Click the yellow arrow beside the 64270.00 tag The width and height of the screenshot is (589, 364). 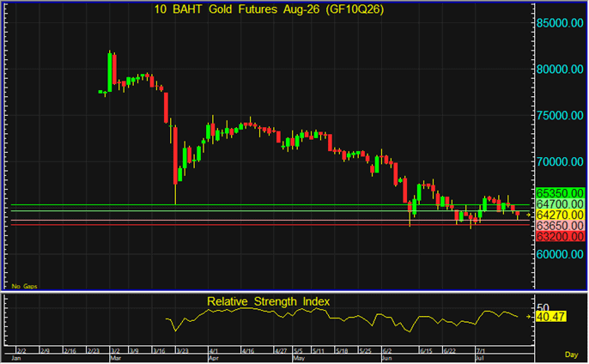tap(528, 215)
